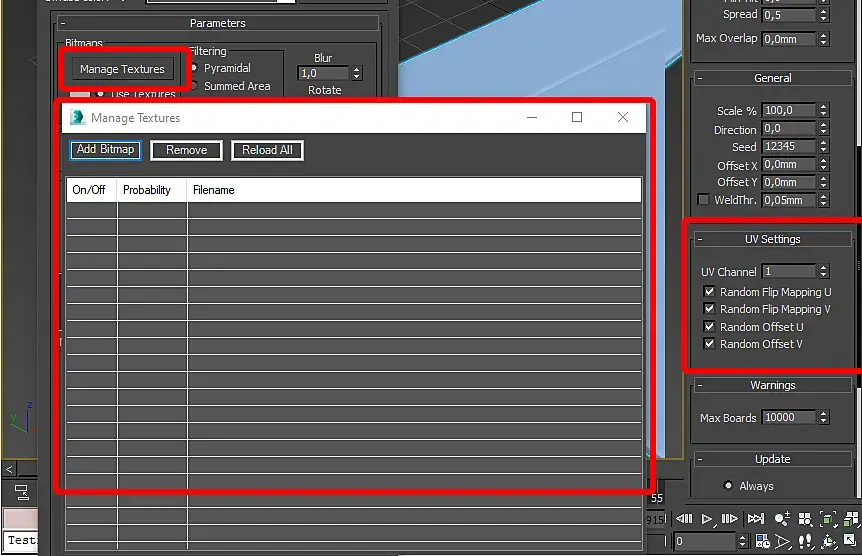Click the Remove button
Screen dimensions: 862x556
(x=186, y=150)
